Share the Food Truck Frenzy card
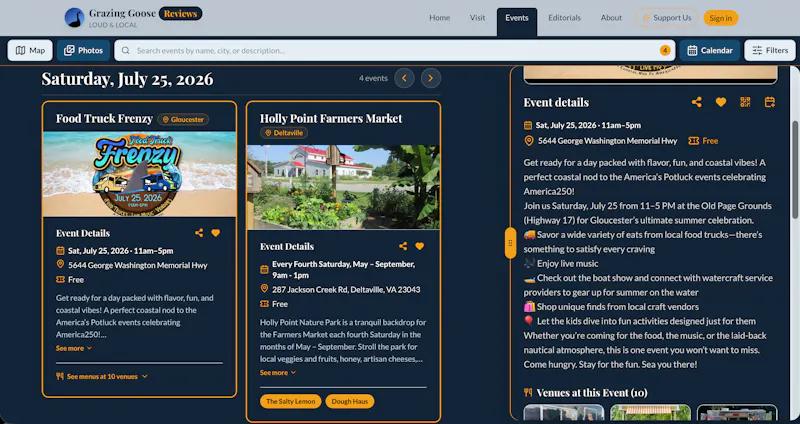The image size is (800, 424). 199,233
